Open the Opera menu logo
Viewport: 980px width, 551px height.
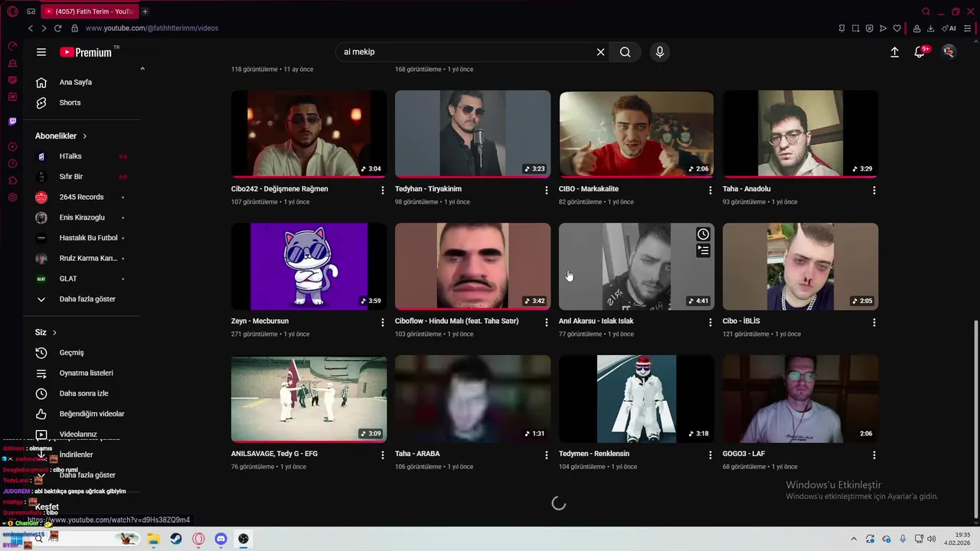12,11
